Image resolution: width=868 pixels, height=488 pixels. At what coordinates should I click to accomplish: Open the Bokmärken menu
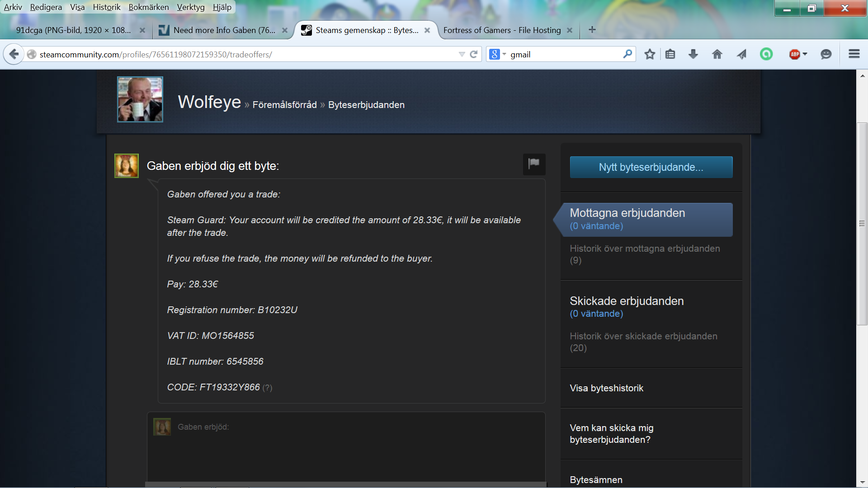point(148,7)
